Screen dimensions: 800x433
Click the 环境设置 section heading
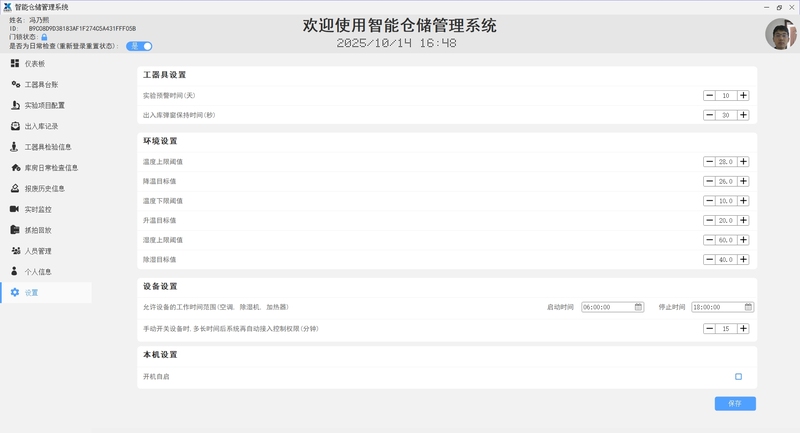(160, 141)
